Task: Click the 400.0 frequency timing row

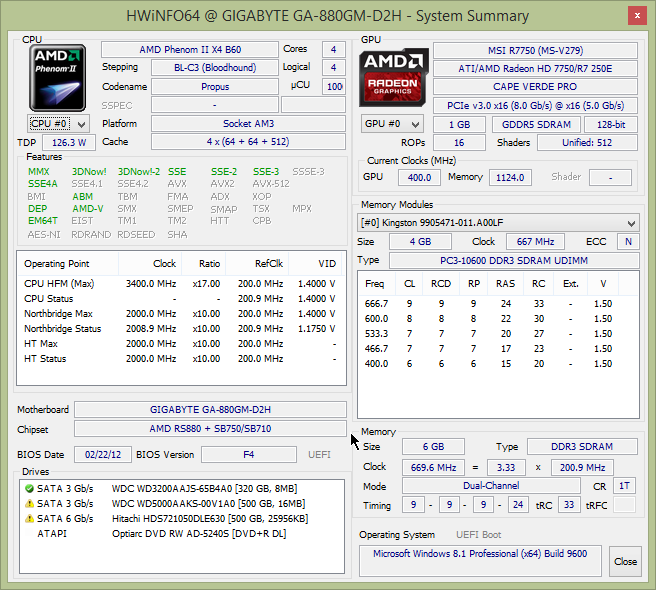Action: [498, 364]
